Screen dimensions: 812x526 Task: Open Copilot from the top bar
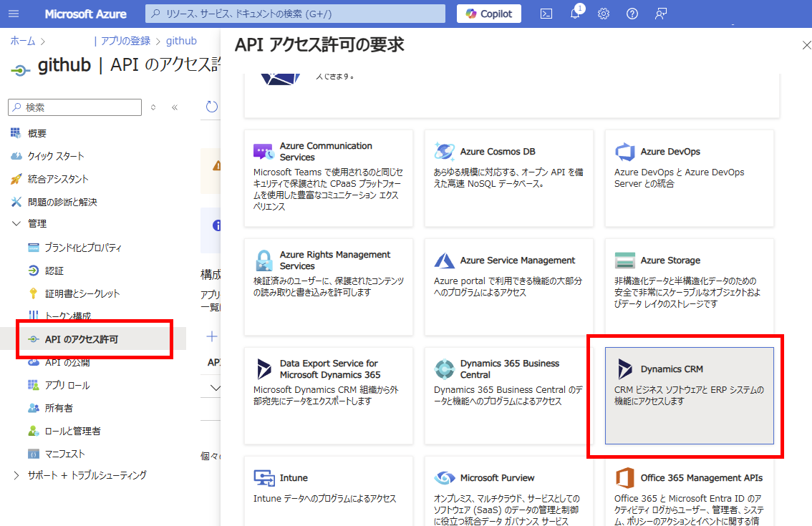(x=488, y=13)
